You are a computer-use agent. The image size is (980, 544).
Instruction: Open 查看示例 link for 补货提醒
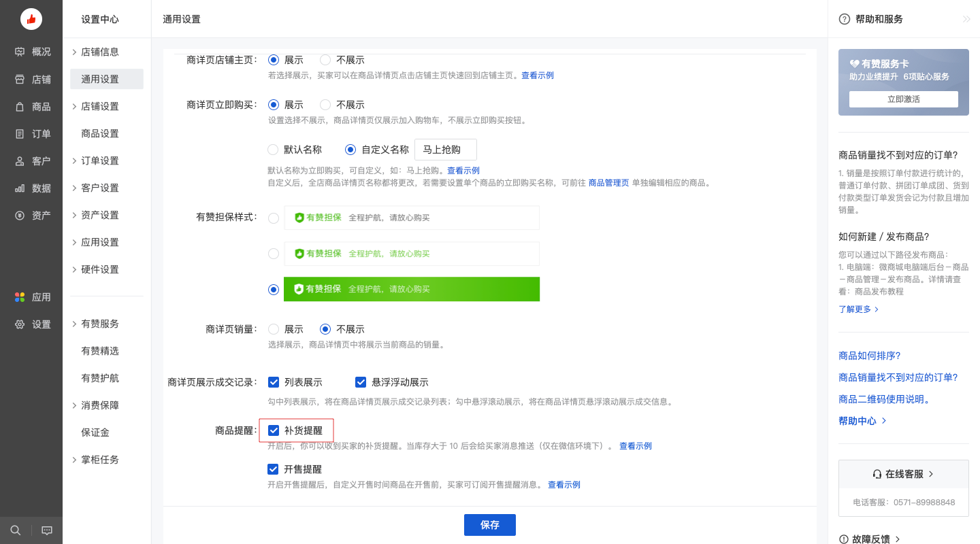click(x=636, y=446)
